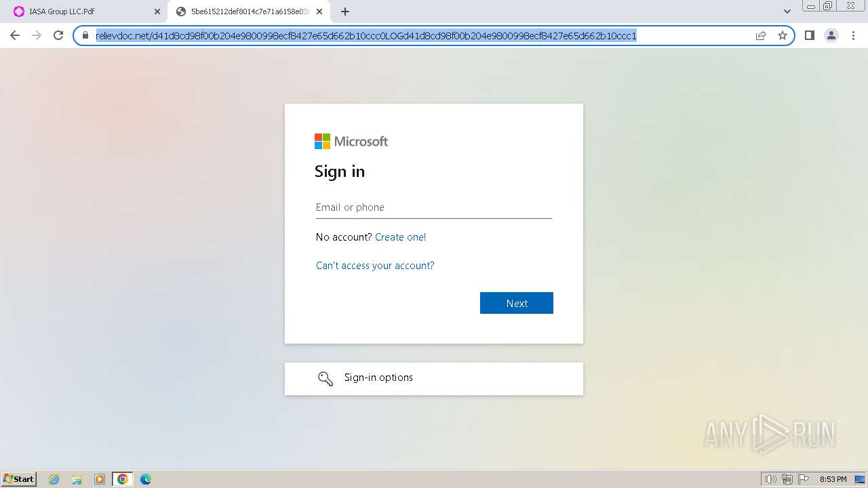Open the tab search chevron
This screenshot has width=868, height=488.
(x=787, y=12)
